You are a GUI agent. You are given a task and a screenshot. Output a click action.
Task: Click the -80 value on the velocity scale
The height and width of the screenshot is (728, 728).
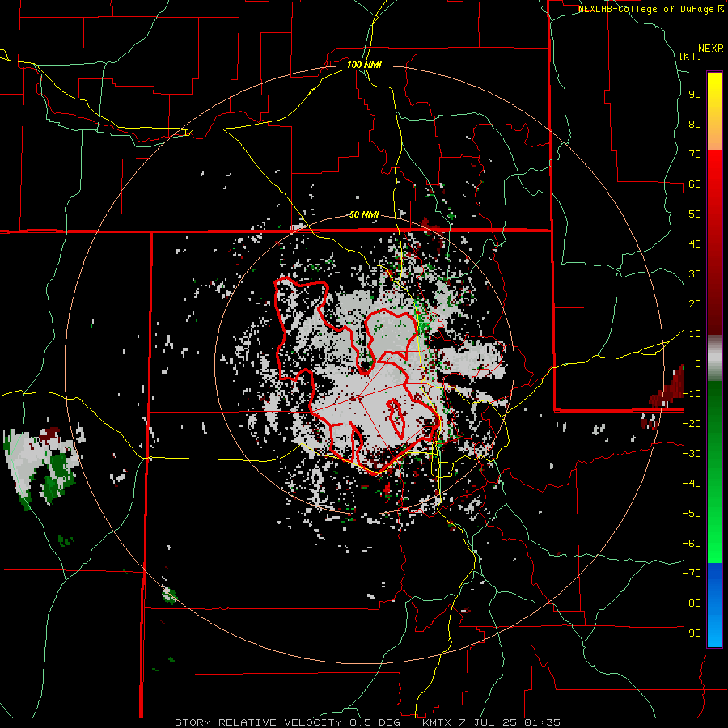point(692,603)
